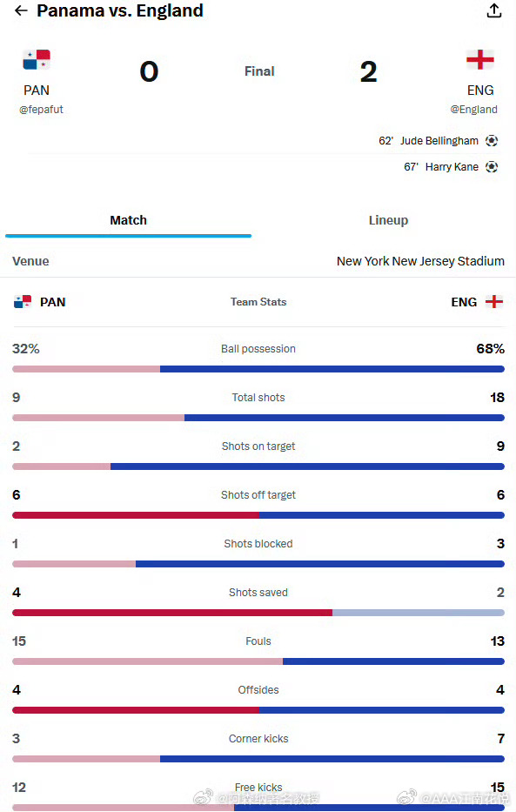Image resolution: width=516 pixels, height=812 pixels.
Task: Open the @fepafut account link
Action: click(x=42, y=110)
